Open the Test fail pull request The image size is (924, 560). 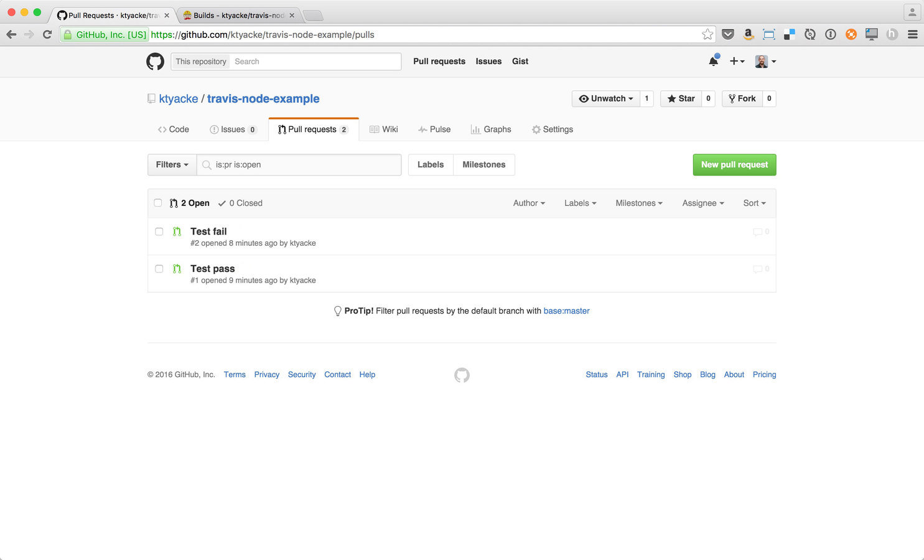pyautogui.click(x=208, y=231)
